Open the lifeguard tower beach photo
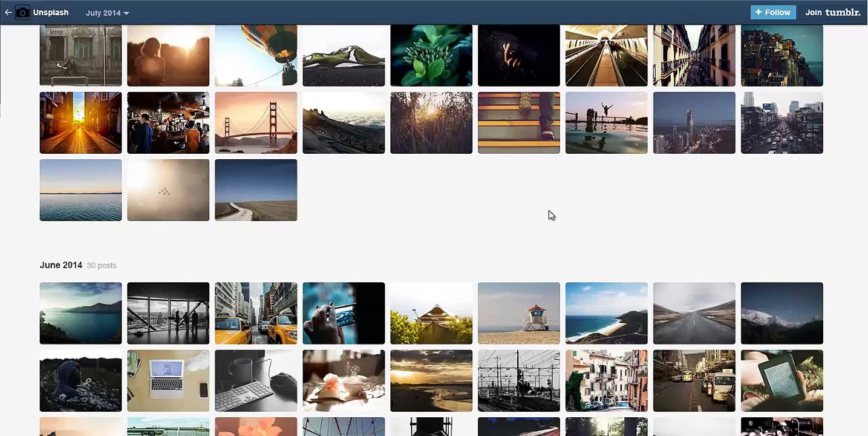 [519, 313]
